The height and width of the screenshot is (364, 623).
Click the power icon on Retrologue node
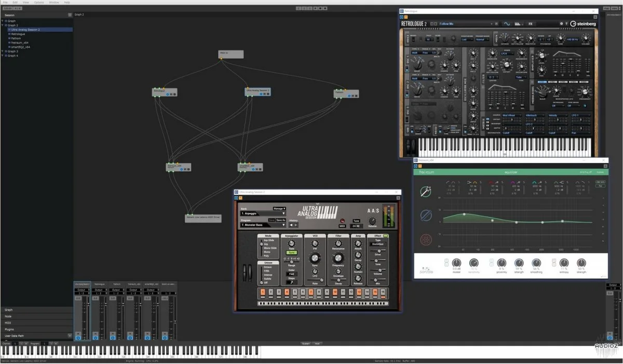tap(168, 95)
